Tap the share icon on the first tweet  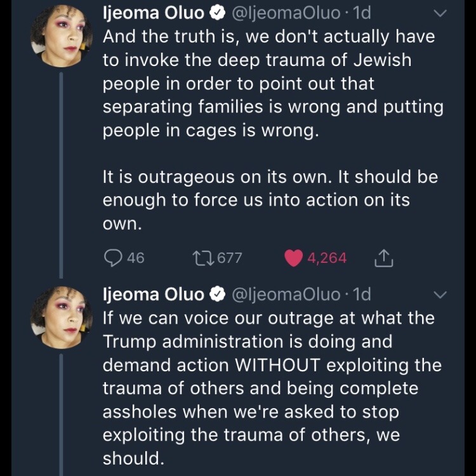click(385, 258)
